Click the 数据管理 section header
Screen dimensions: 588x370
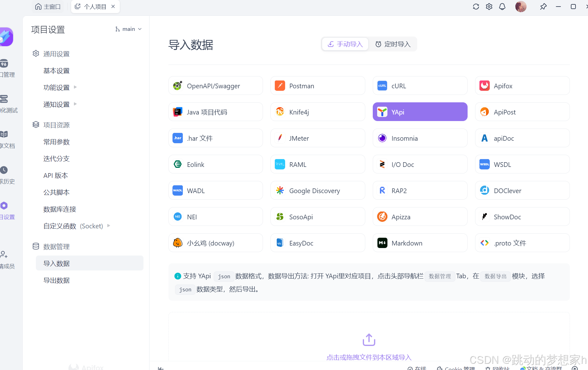point(51,247)
